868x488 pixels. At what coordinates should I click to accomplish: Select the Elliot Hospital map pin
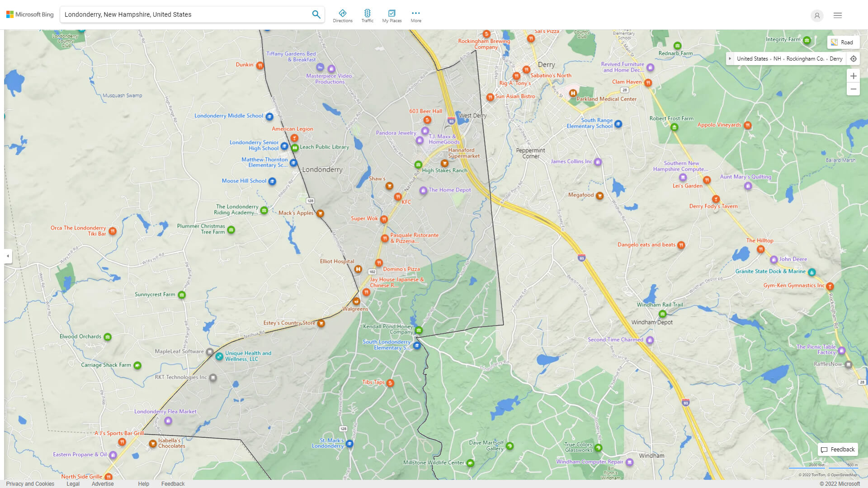[x=358, y=269]
